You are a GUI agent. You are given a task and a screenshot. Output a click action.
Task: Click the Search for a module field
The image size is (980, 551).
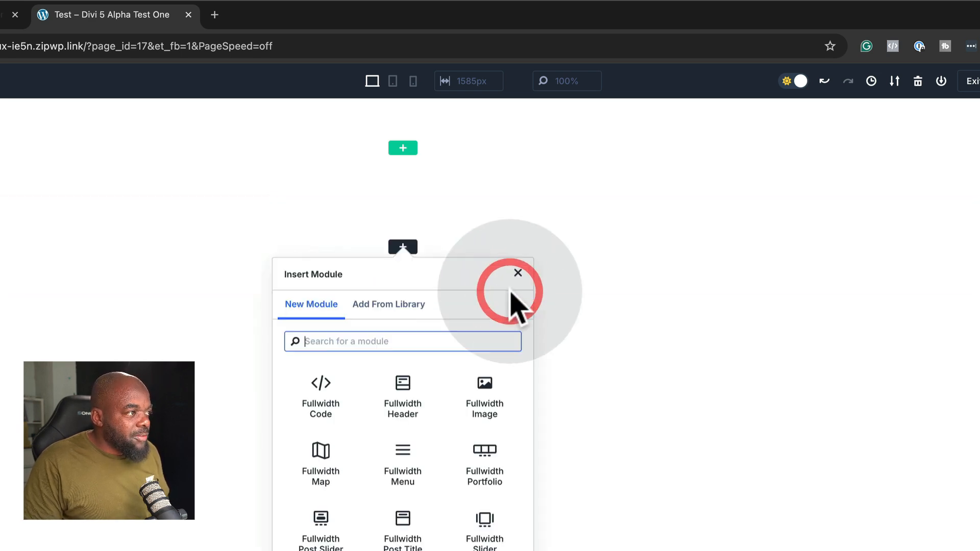403,341
